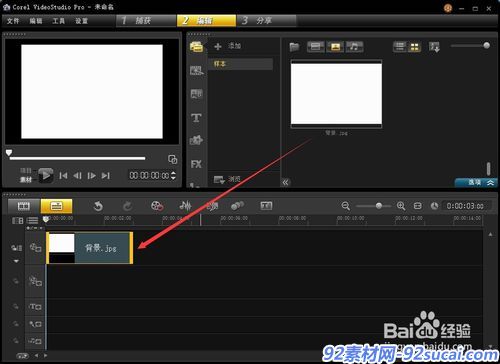Open the record/capture option reel icon

tap(157, 206)
